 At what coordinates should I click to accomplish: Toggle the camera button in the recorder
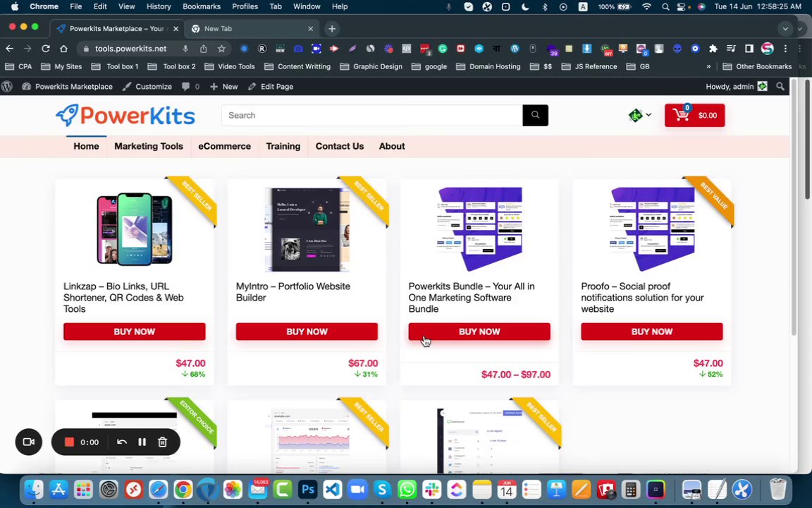coord(28,442)
